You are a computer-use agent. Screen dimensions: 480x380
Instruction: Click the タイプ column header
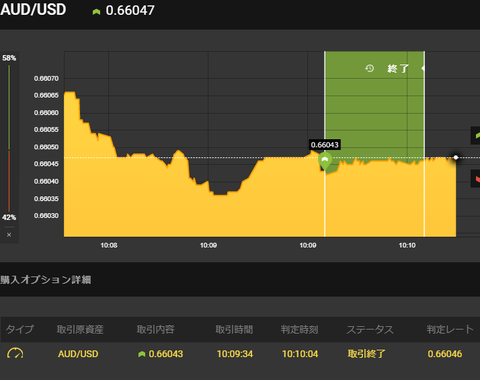[x=20, y=329]
